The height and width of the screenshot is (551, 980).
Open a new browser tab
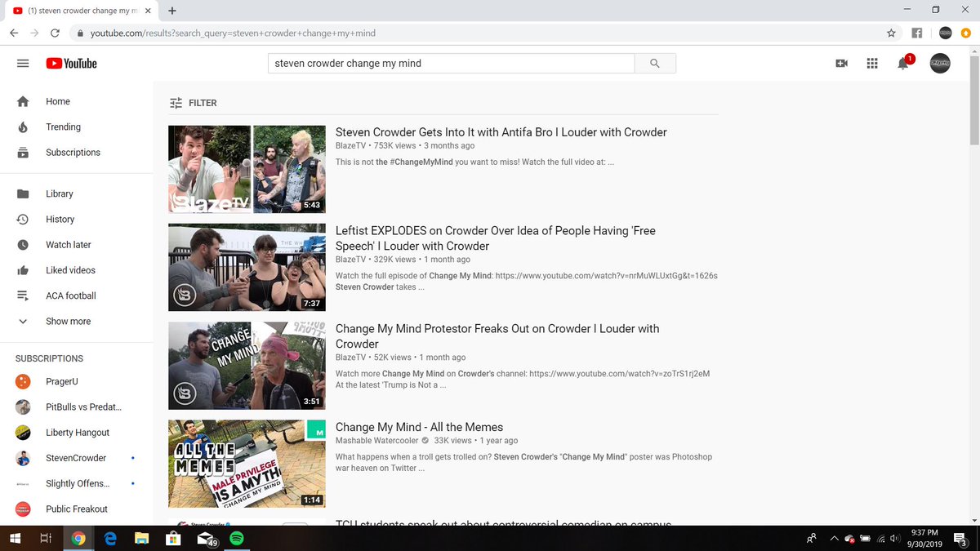pyautogui.click(x=172, y=11)
